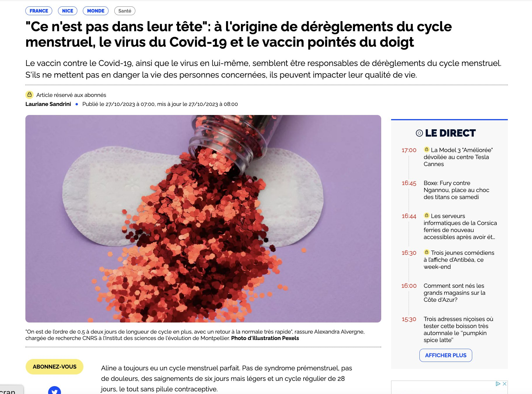
Task: Expand the feed with AFFICHER PLUS
Action: 446,355
